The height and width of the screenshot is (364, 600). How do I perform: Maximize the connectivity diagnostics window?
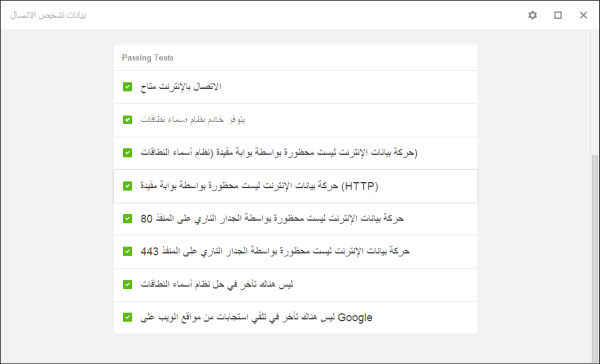point(558,15)
